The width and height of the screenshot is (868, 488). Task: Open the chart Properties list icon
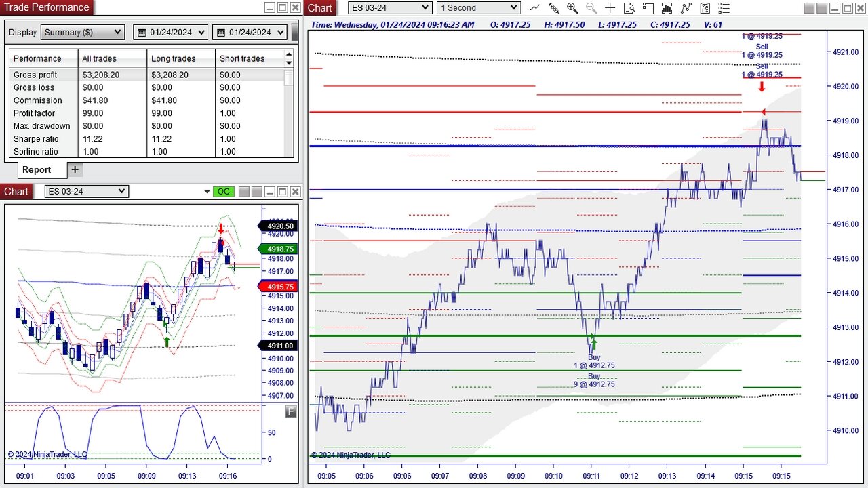click(724, 8)
